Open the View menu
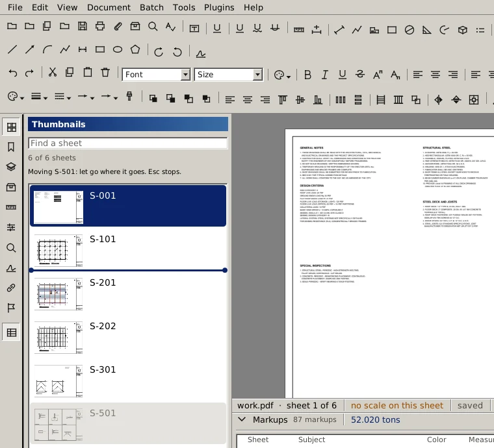The height and width of the screenshot is (448, 494). tap(67, 7)
